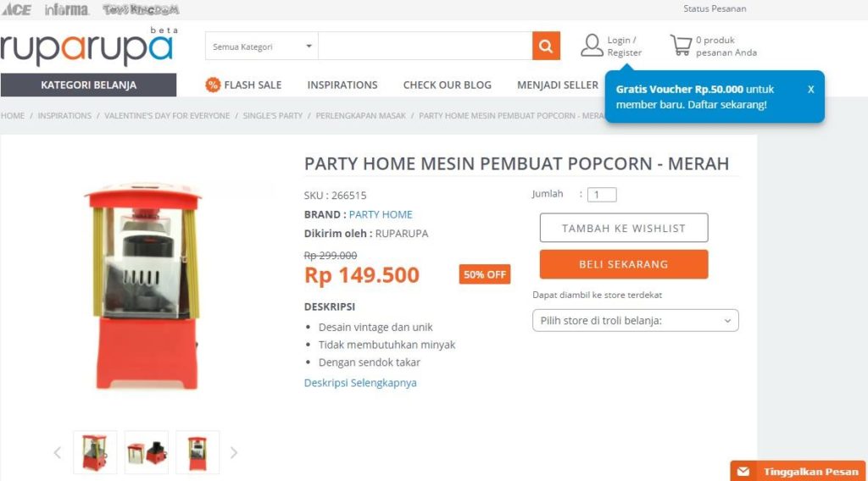The width and height of the screenshot is (868, 481).
Task: Click the Tambah ke Wishlist button
Action: tap(623, 228)
